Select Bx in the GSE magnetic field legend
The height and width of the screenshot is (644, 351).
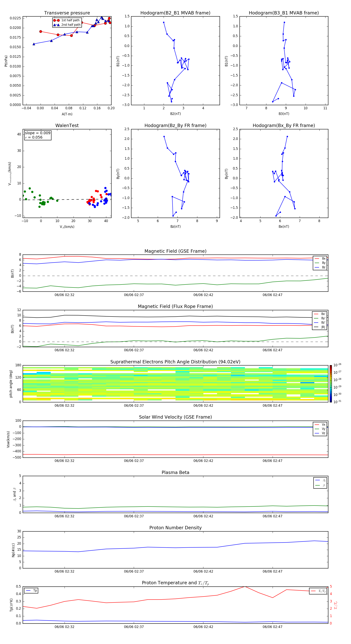pos(320,259)
